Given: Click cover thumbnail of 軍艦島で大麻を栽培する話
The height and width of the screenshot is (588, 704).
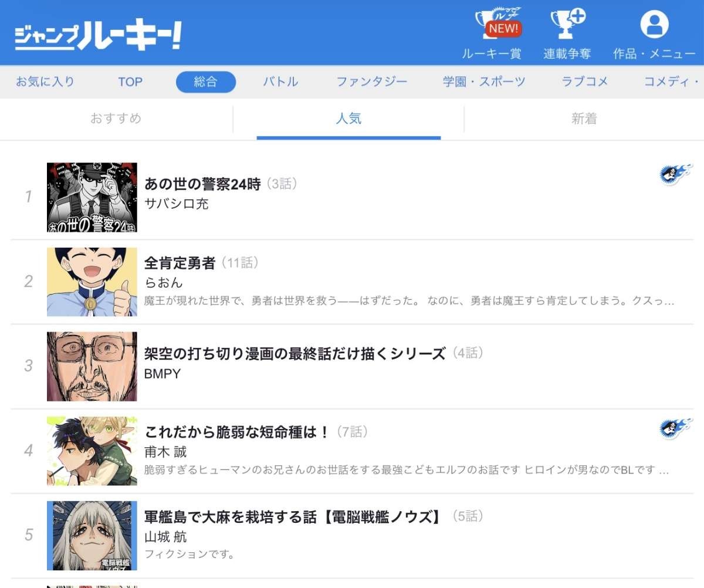Looking at the screenshot, I should (92, 536).
